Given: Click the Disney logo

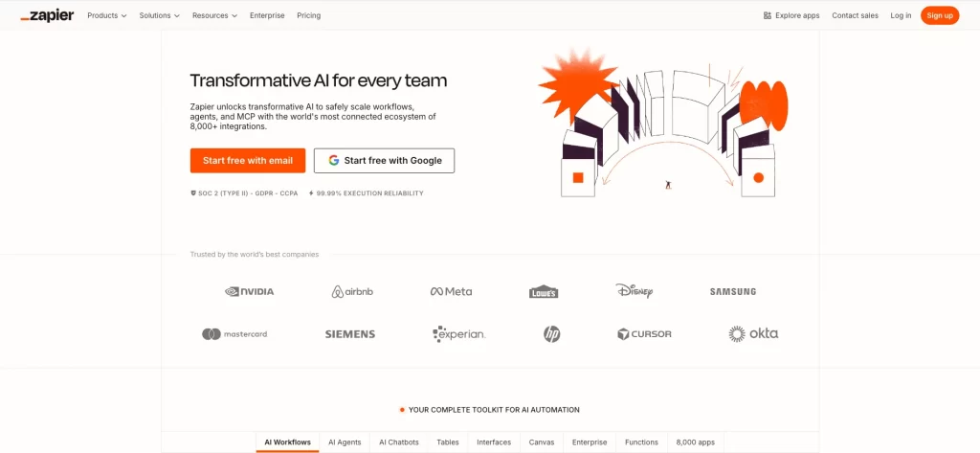Looking at the screenshot, I should click(x=634, y=291).
